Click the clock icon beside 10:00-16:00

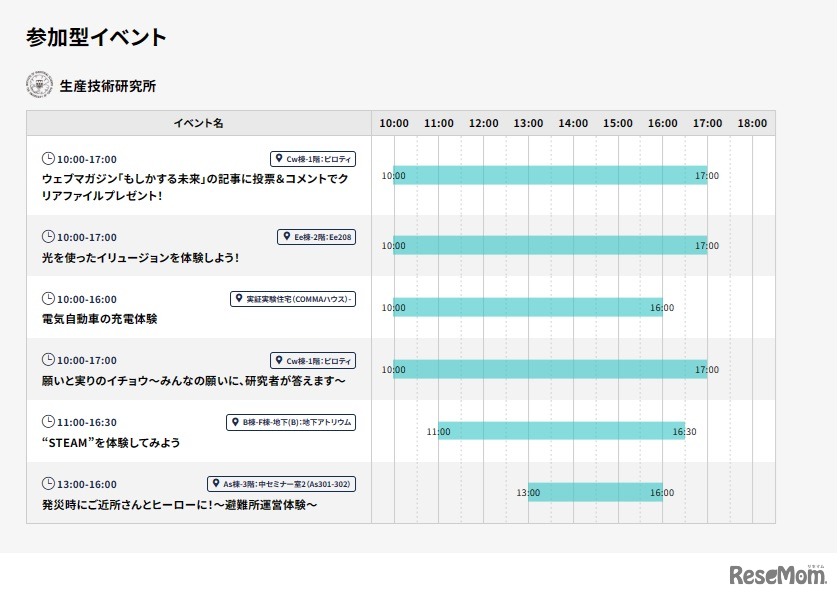pos(48,299)
